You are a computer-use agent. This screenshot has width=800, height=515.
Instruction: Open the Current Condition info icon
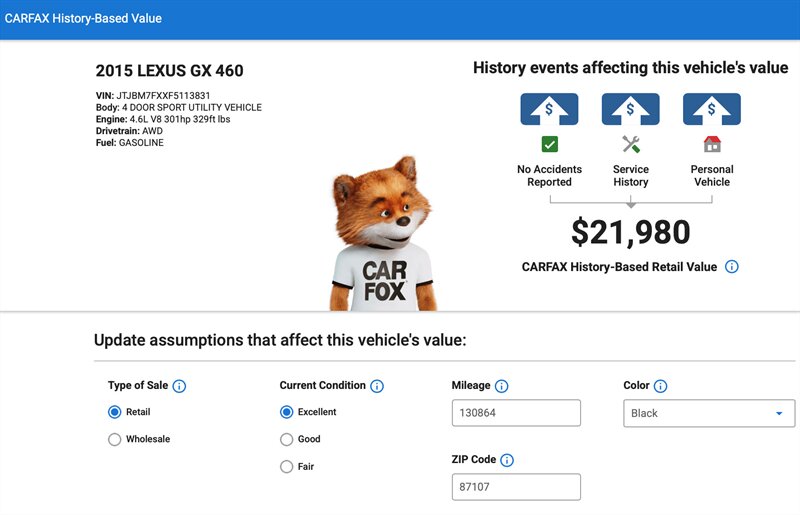pos(376,386)
